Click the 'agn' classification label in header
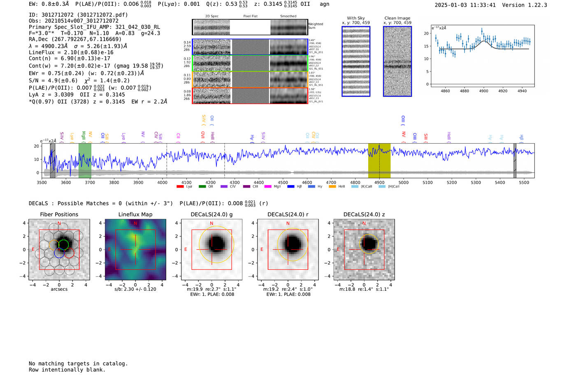 coord(325,4)
